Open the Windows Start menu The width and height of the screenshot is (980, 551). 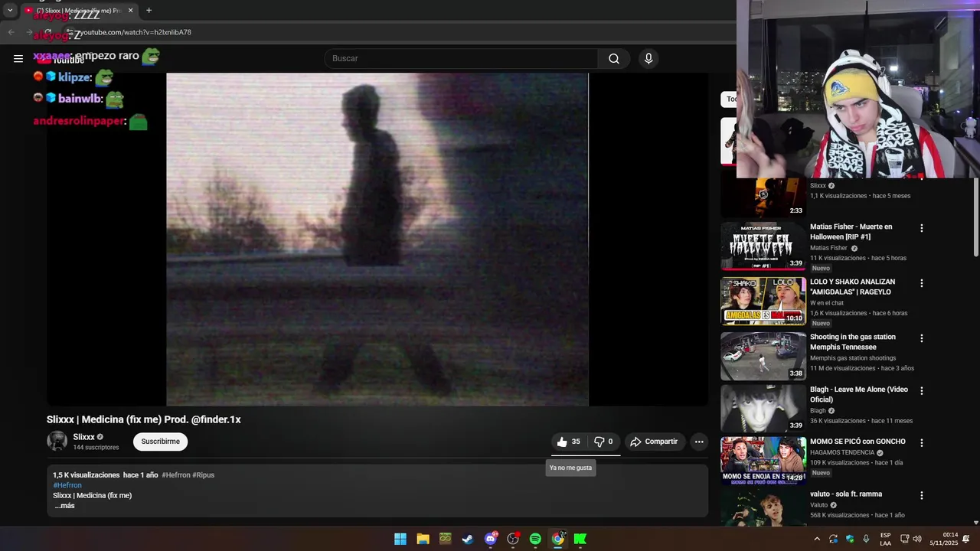point(400,540)
